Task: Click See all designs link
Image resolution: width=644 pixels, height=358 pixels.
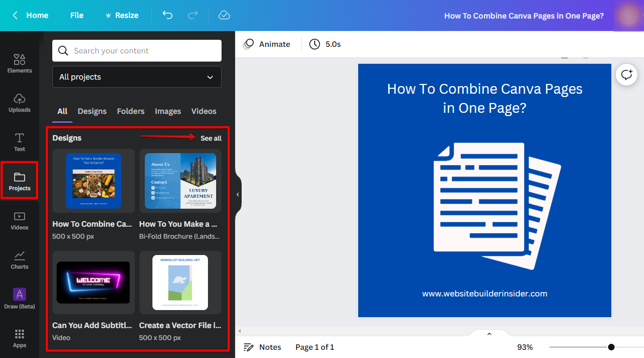Action: click(211, 138)
